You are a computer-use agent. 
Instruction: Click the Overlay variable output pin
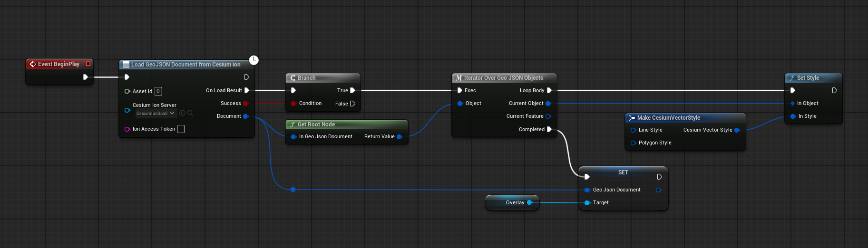click(529, 202)
